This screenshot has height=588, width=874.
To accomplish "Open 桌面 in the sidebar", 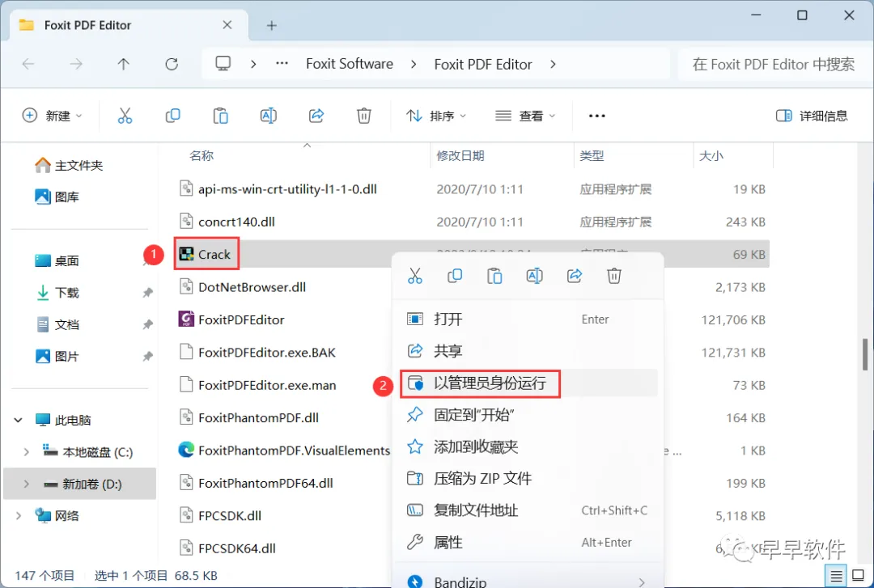I will coord(57,260).
